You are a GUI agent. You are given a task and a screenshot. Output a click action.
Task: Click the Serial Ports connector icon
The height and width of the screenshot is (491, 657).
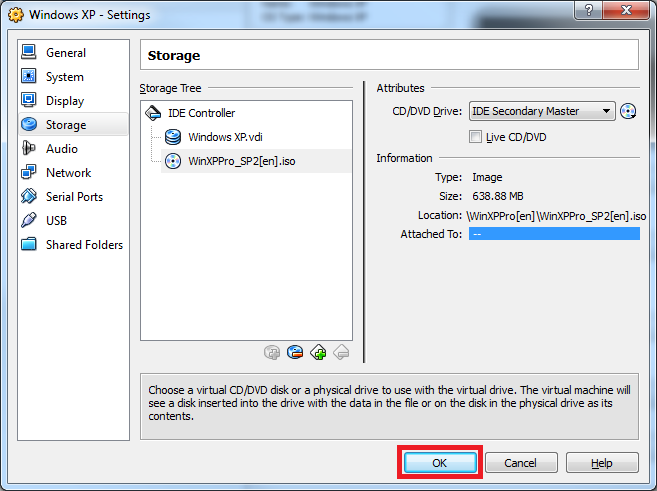pos(29,196)
